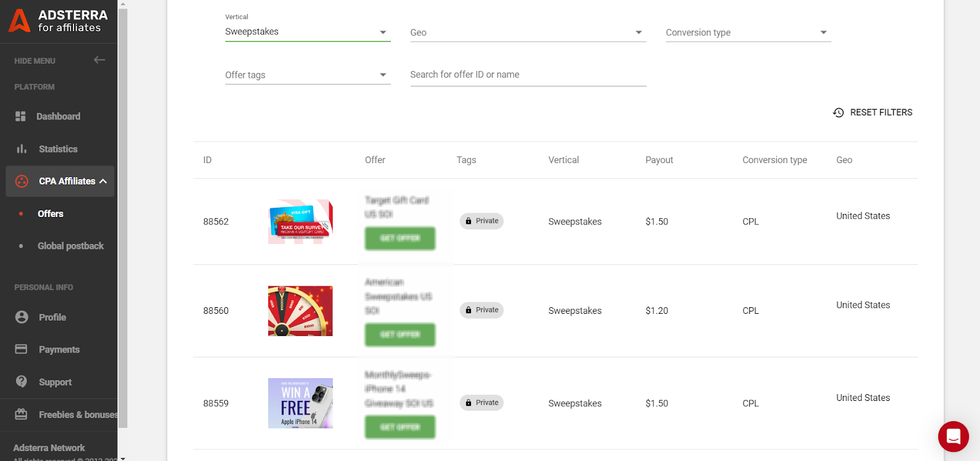Open Freebies & bonuses page

coord(78,415)
